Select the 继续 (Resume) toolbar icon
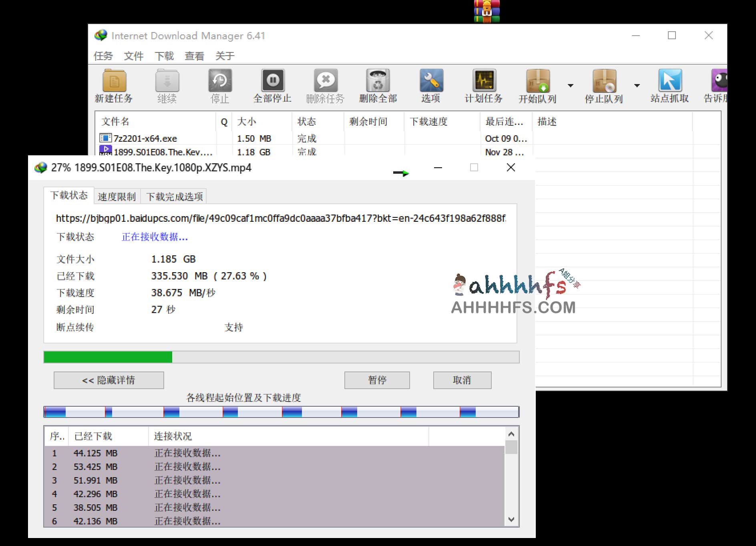Screen dimensions: 756x546 167,85
